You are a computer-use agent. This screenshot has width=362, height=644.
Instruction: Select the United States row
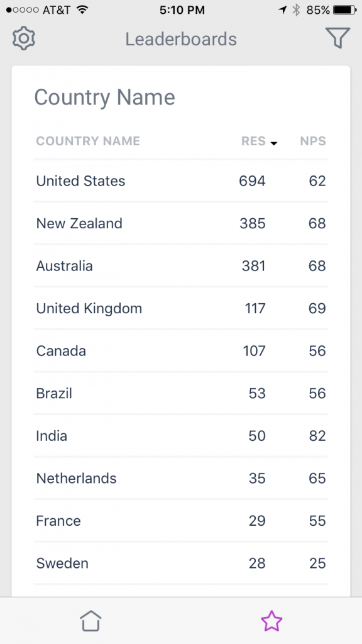click(x=181, y=180)
